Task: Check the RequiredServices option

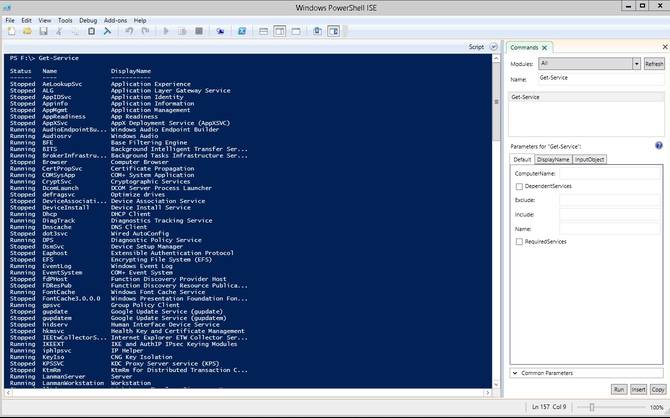Action: [519, 242]
